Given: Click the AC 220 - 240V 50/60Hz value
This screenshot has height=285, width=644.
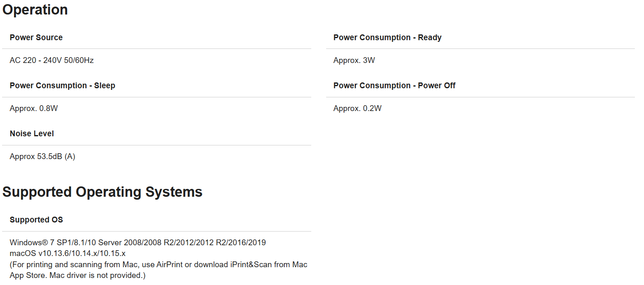Looking at the screenshot, I should coord(52,60).
